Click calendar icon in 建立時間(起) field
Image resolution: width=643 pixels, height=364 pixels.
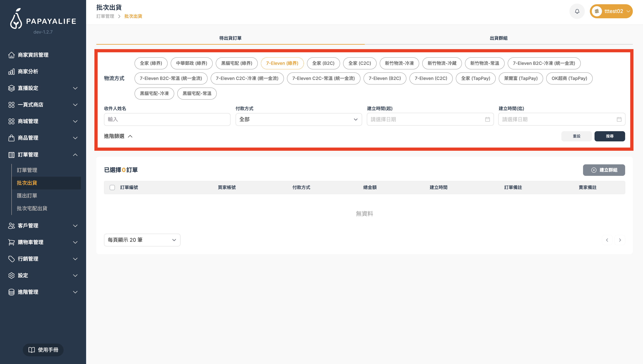coord(487,119)
